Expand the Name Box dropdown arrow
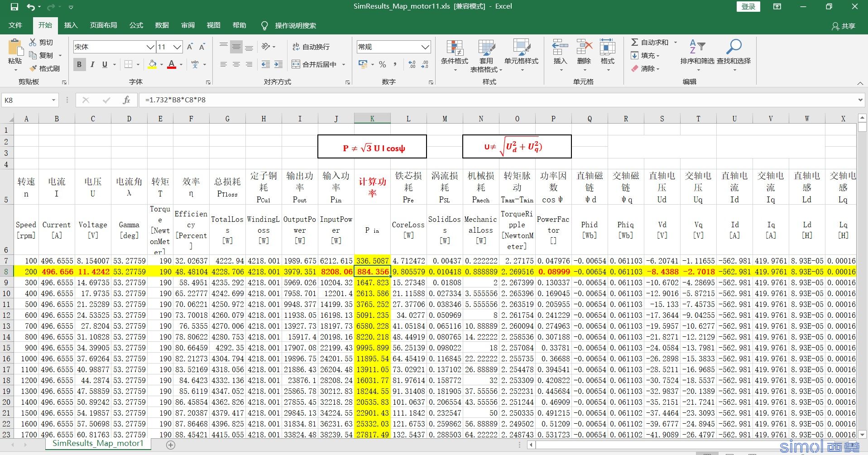Screen dimensions: 868x455 53,100
